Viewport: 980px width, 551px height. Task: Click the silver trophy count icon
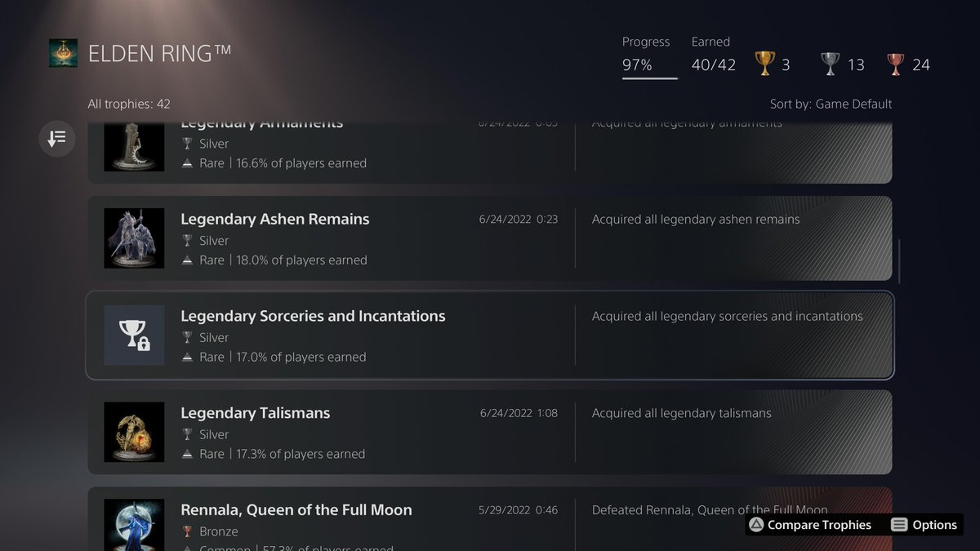click(x=831, y=64)
